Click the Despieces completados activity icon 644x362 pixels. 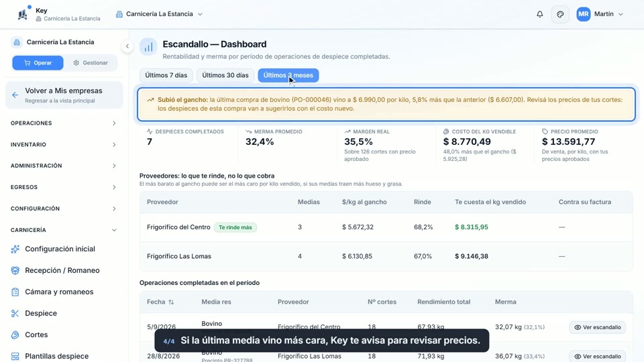pos(150,132)
